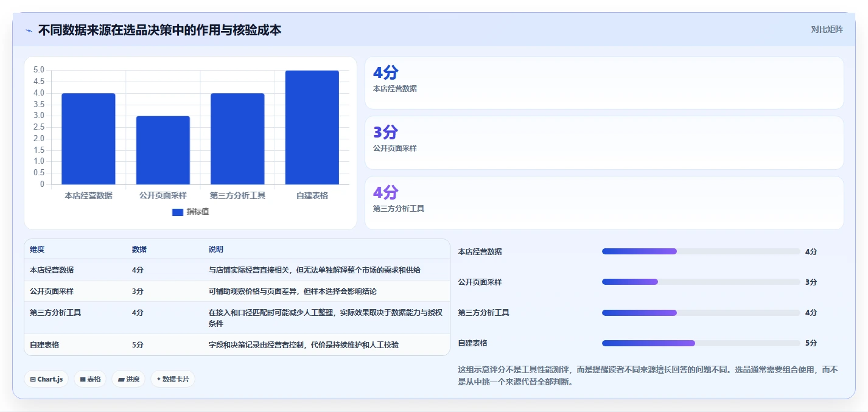
Task: Click the panel title 不同数据来源在选品决策中的作用与核验成本
Action: click(x=159, y=30)
